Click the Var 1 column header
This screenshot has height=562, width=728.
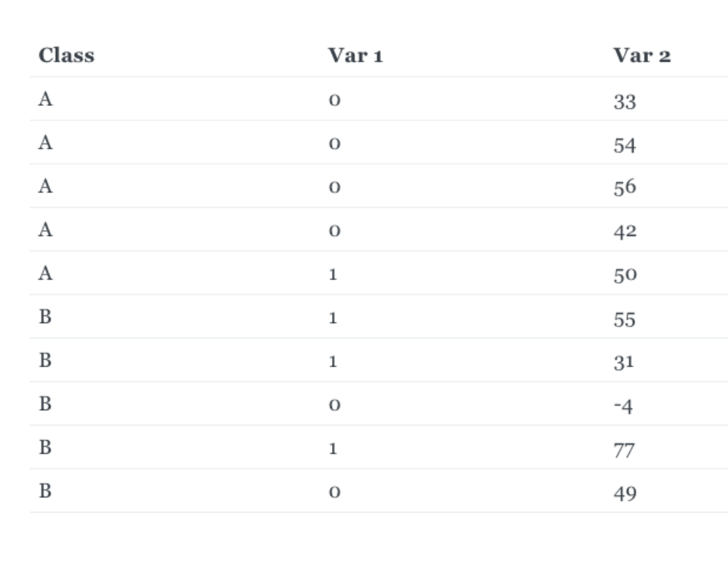(x=355, y=56)
